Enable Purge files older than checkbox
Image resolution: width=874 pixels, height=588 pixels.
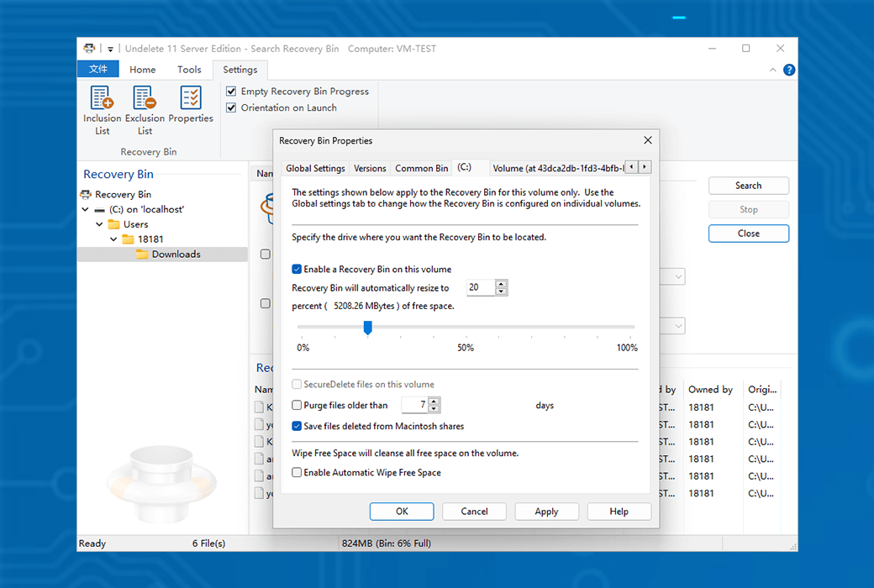(x=297, y=406)
